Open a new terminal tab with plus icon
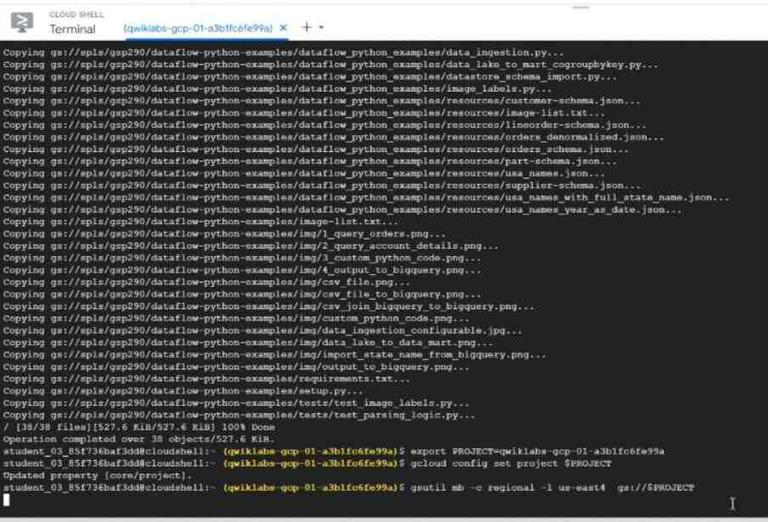Screen dimensions: 768x522 [307, 27]
